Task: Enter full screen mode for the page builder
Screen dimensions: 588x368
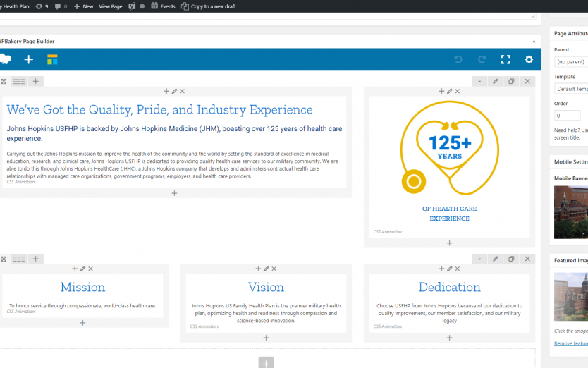Action: tap(506, 60)
